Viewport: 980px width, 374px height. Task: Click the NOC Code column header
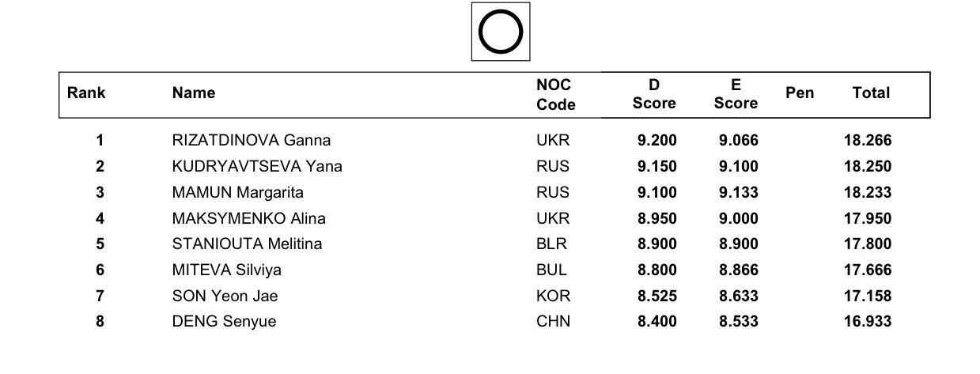click(555, 94)
